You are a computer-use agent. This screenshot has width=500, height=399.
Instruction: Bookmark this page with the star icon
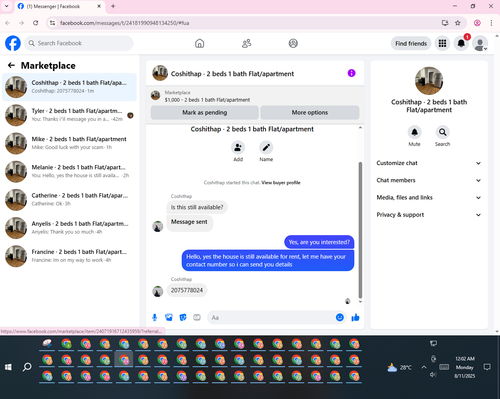tap(458, 23)
